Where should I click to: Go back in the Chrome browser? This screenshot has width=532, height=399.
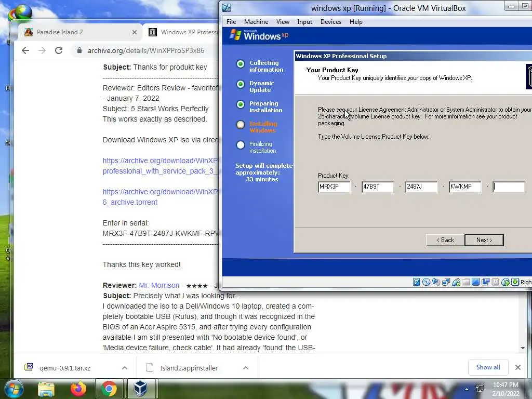(x=25, y=50)
